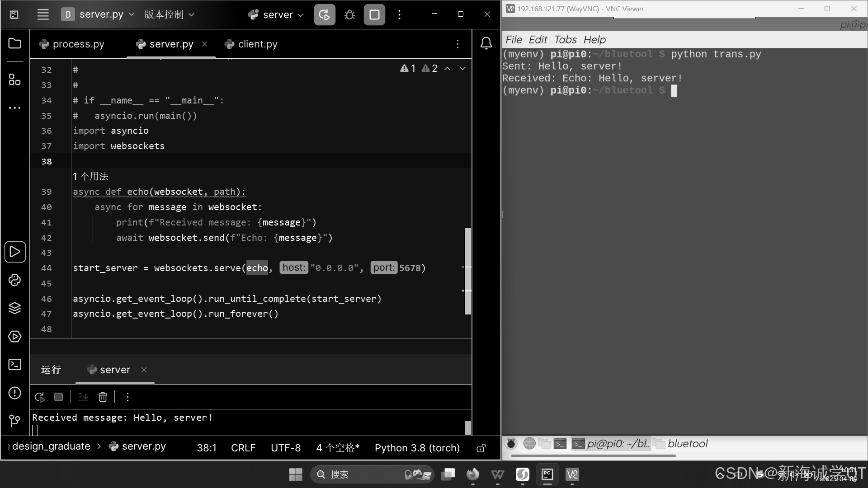Open the Python Packages layers icon
Image resolution: width=868 pixels, height=488 pixels.
click(14, 308)
